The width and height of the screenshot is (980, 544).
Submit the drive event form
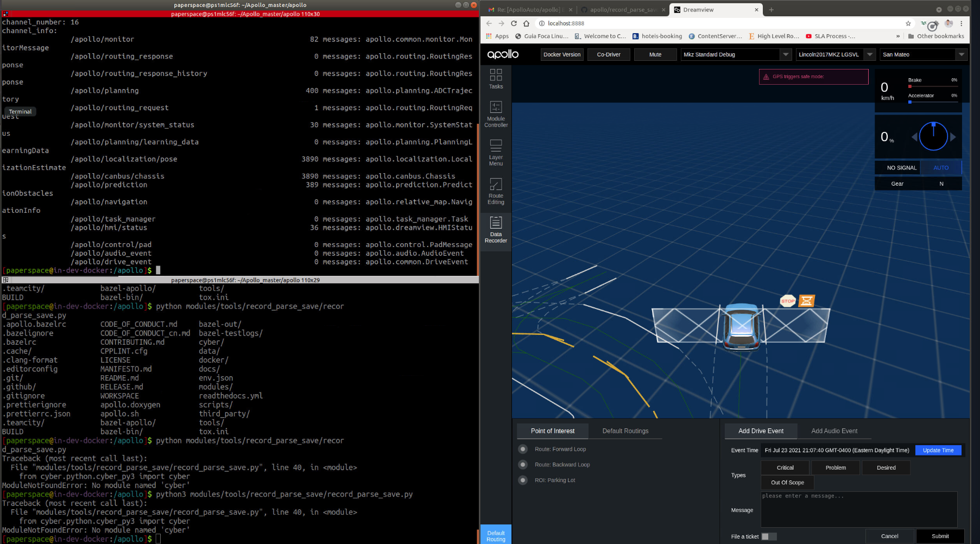pyautogui.click(x=940, y=536)
